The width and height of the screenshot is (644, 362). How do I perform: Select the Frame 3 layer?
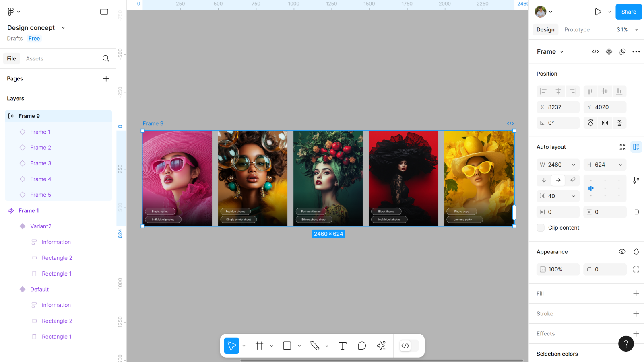coord(41,163)
